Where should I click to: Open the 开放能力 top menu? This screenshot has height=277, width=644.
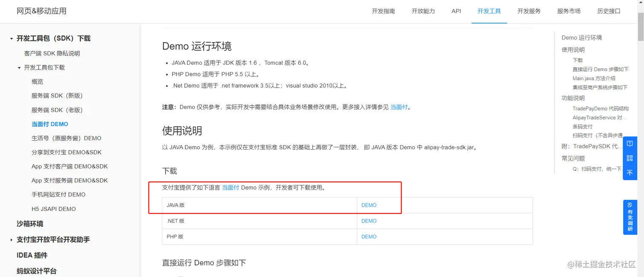pyautogui.click(x=423, y=11)
